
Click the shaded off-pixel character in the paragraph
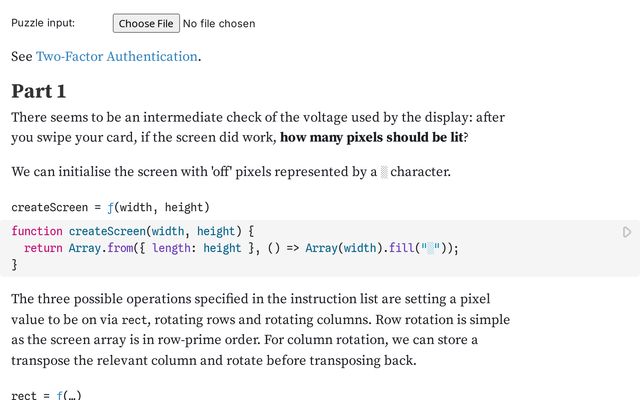pyautogui.click(x=384, y=172)
